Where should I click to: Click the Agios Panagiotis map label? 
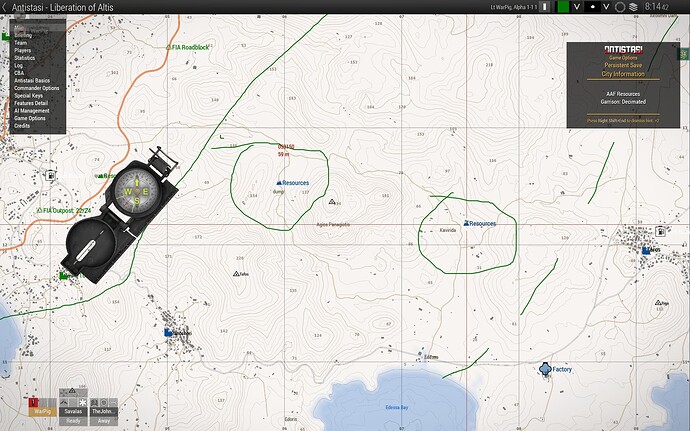point(333,225)
